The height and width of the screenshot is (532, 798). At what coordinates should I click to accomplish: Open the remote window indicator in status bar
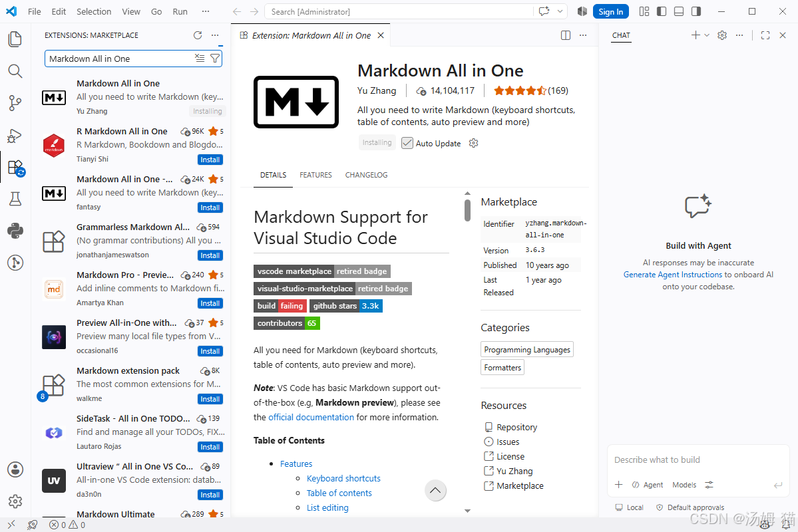tap(11, 525)
